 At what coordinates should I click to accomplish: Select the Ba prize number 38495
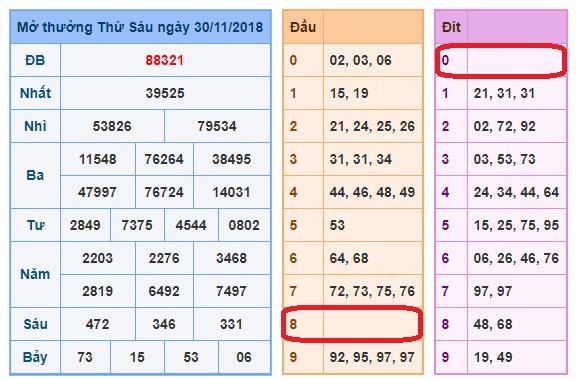click(231, 159)
